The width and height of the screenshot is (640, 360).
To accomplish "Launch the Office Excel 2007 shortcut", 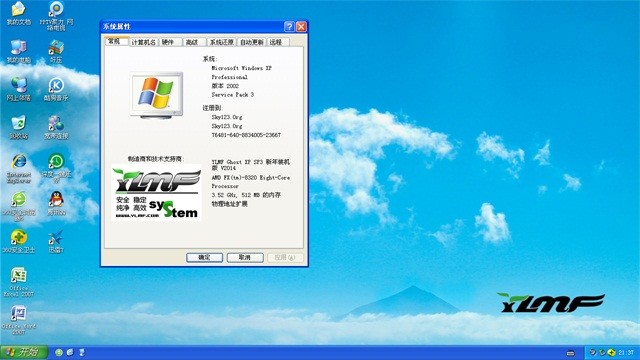I will click(x=18, y=282).
